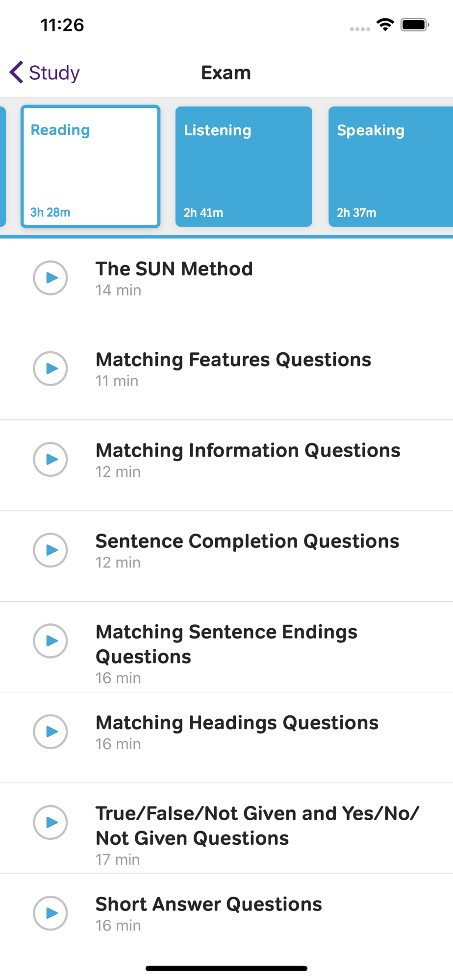Hit play icon for Matching Headings Questions

[x=50, y=732]
